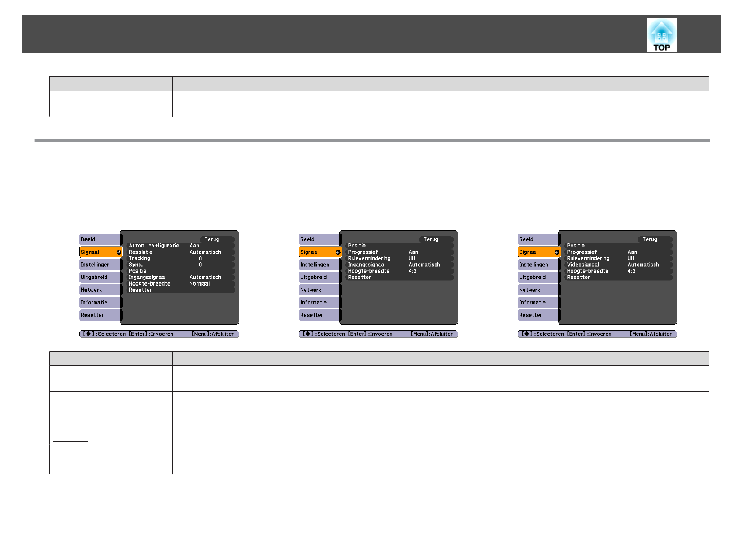Select Ingangssignaal row in the left menu
This screenshot has height=534, width=756.
(x=180, y=277)
